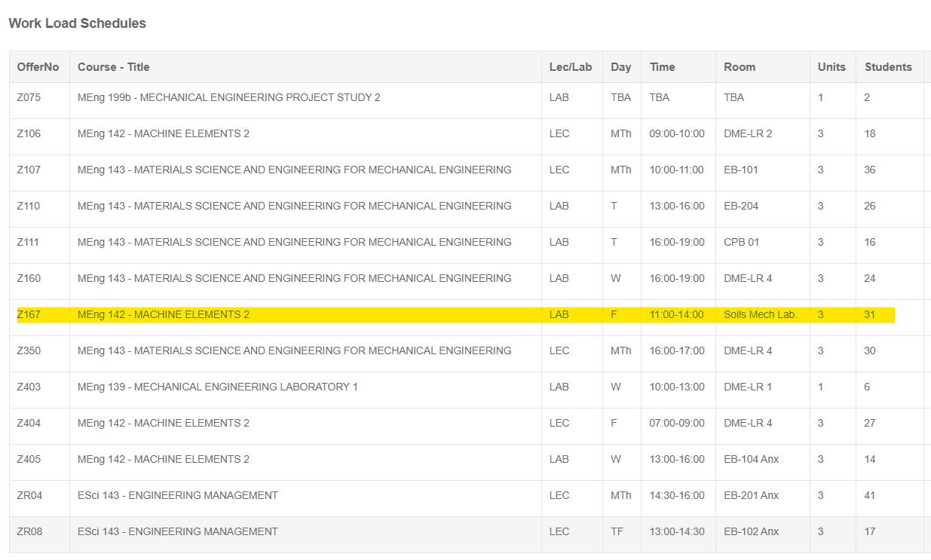Image resolution: width=931 pixels, height=560 pixels.
Task: Click the OfferNo column header
Action: (x=38, y=67)
